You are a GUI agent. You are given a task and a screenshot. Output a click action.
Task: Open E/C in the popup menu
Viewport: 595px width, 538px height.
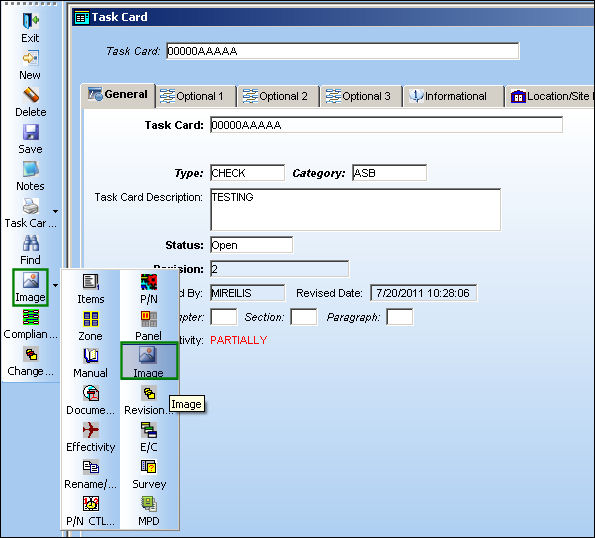(x=149, y=437)
